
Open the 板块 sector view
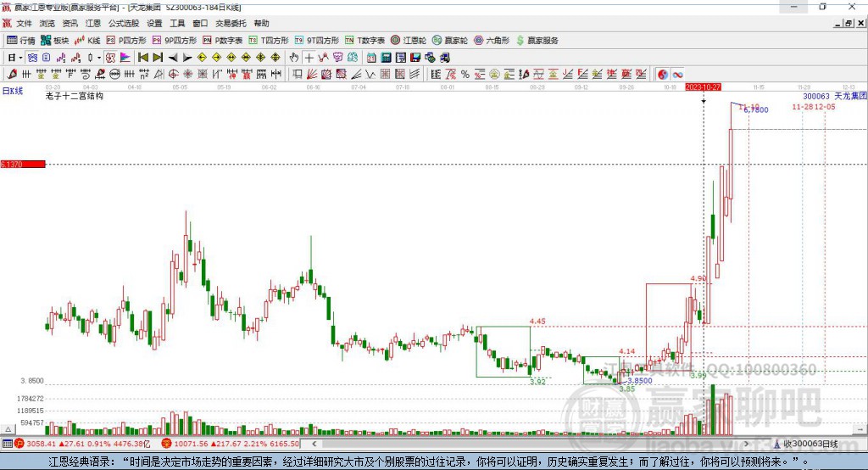(55, 41)
